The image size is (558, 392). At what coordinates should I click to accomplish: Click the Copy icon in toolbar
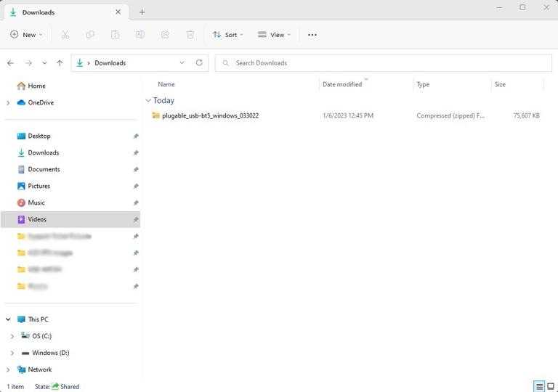point(90,35)
